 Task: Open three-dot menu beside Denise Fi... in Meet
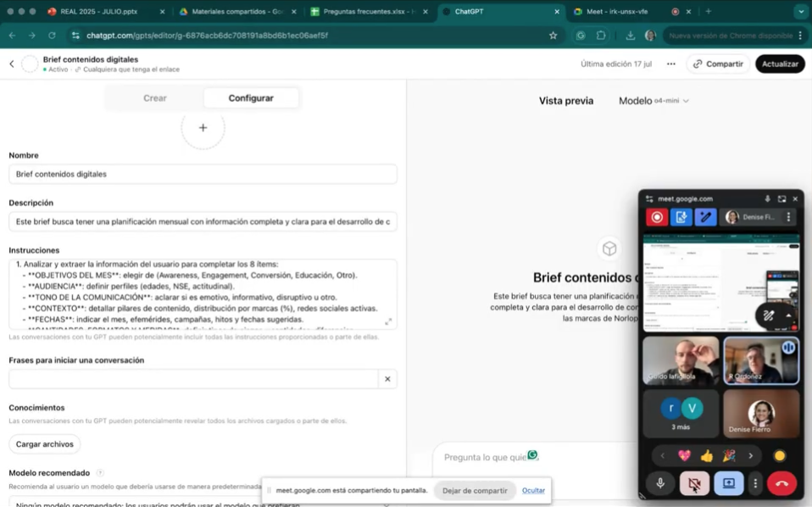(x=788, y=217)
